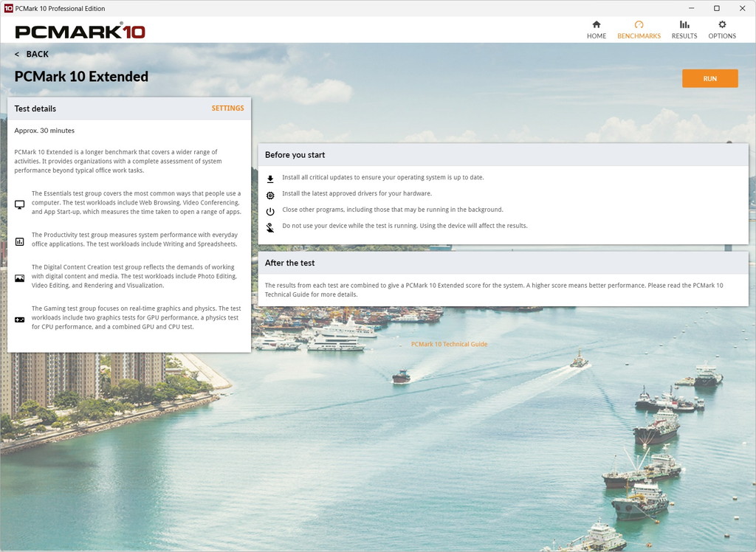Click the Options gear icon
756x552 pixels.
[x=722, y=24]
